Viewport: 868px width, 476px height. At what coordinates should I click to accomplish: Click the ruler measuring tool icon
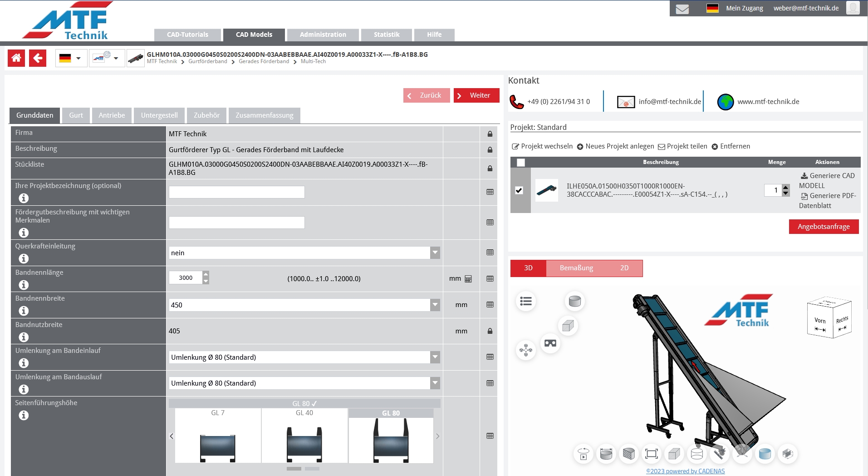720,453
